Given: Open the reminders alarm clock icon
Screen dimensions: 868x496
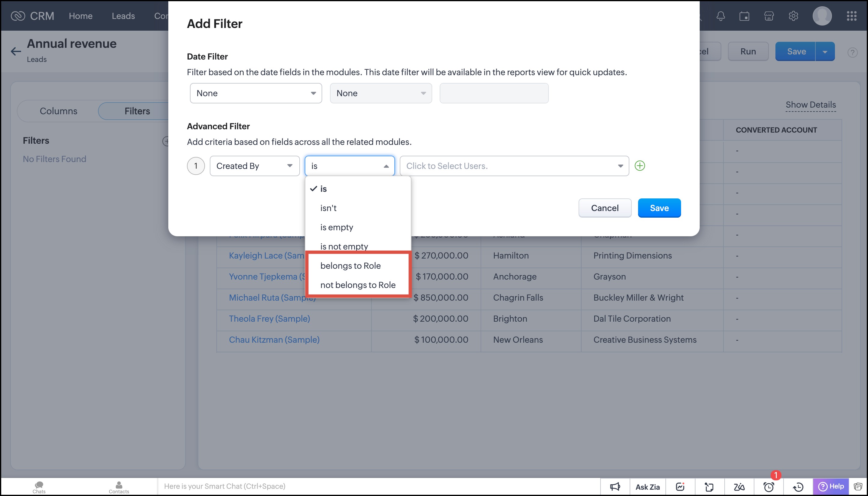Looking at the screenshot, I should [x=769, y=487].
